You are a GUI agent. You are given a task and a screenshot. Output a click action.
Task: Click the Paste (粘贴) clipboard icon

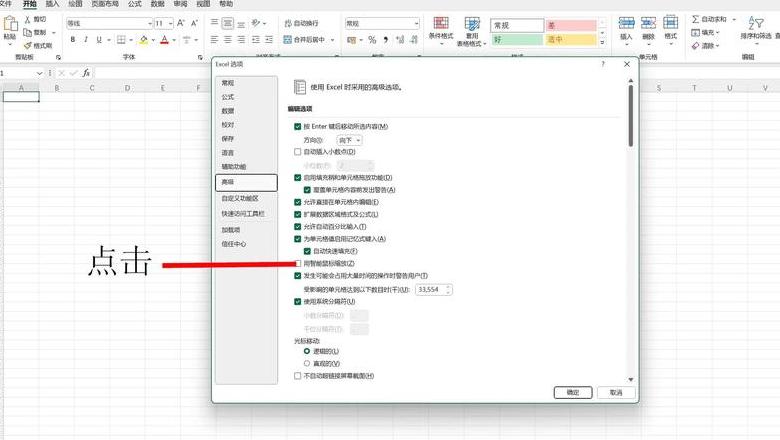click(x=10, y=24)
